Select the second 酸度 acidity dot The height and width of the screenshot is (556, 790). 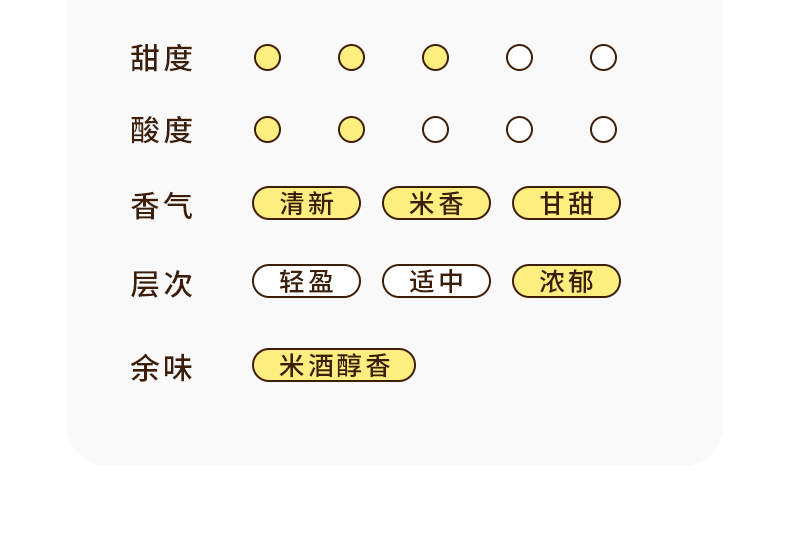pyautogui.click(x=351, y=130)
